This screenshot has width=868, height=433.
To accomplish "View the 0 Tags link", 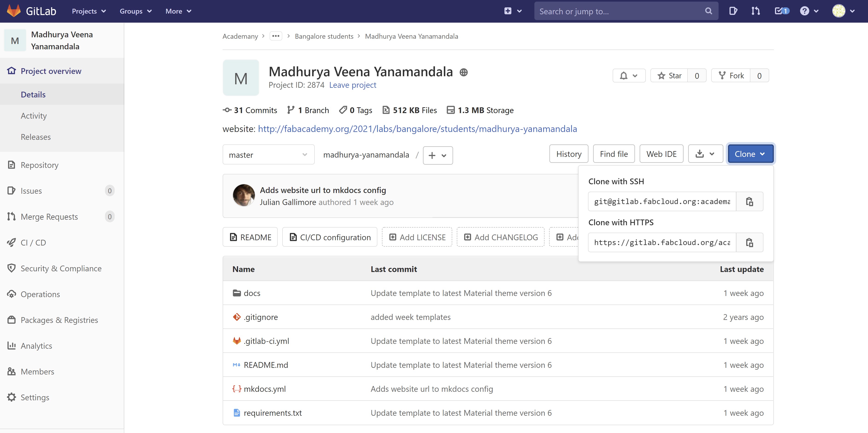I will 355,110.
